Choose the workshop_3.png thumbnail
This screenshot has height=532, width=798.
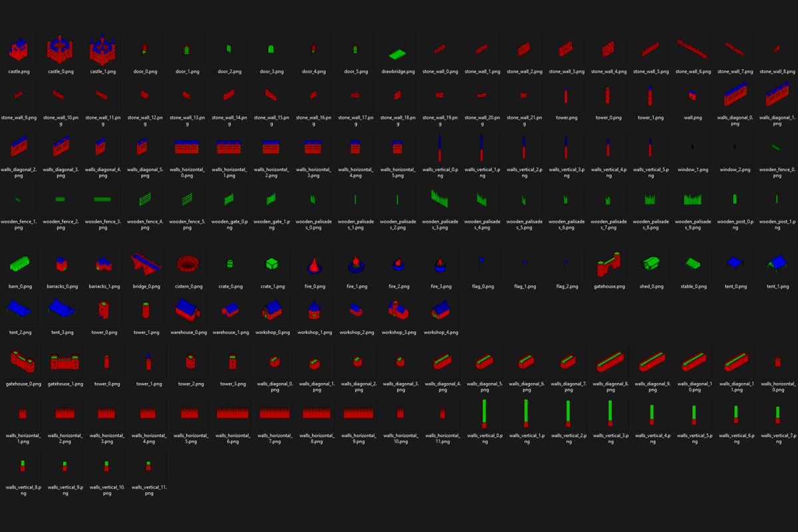398,309
